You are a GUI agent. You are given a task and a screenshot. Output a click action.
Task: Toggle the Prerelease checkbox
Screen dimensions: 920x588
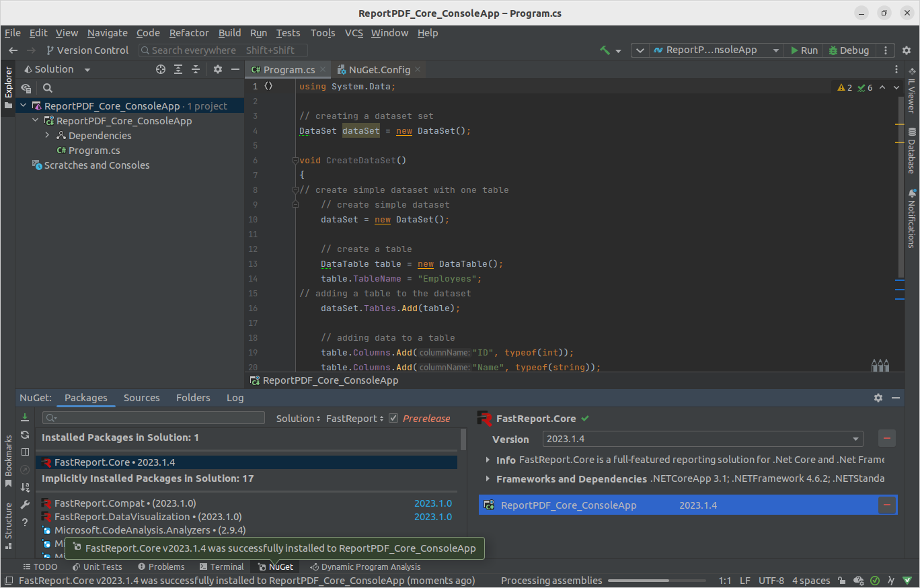(x=394, y=418)
